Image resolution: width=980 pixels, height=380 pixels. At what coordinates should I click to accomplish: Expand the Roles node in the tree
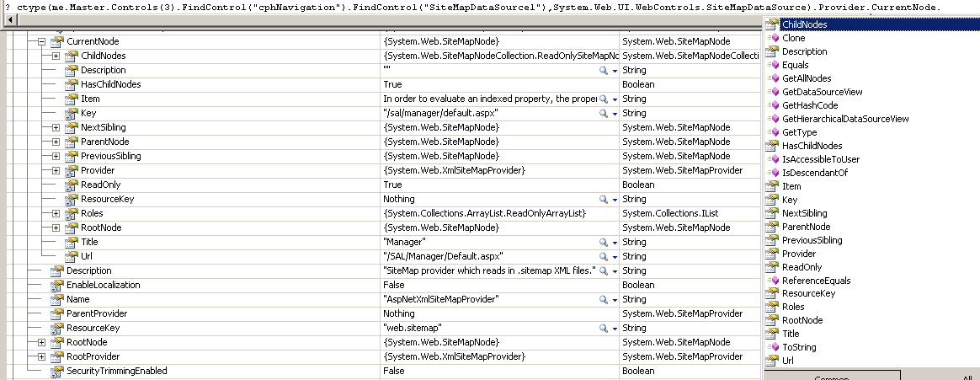click(56, 213)
